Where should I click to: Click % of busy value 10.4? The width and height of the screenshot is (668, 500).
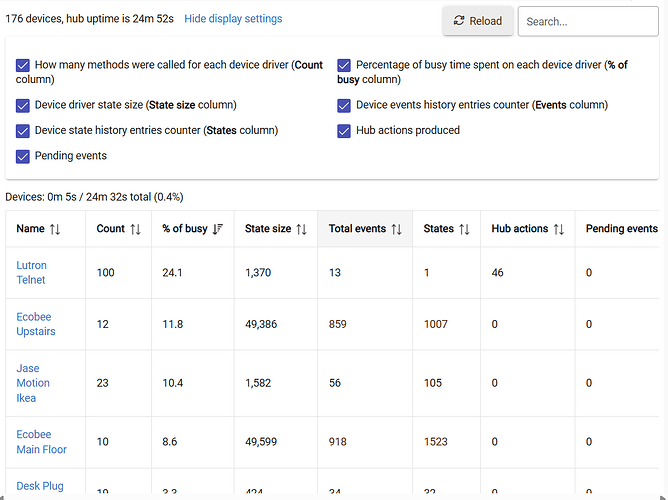click(x=173, y=383)
